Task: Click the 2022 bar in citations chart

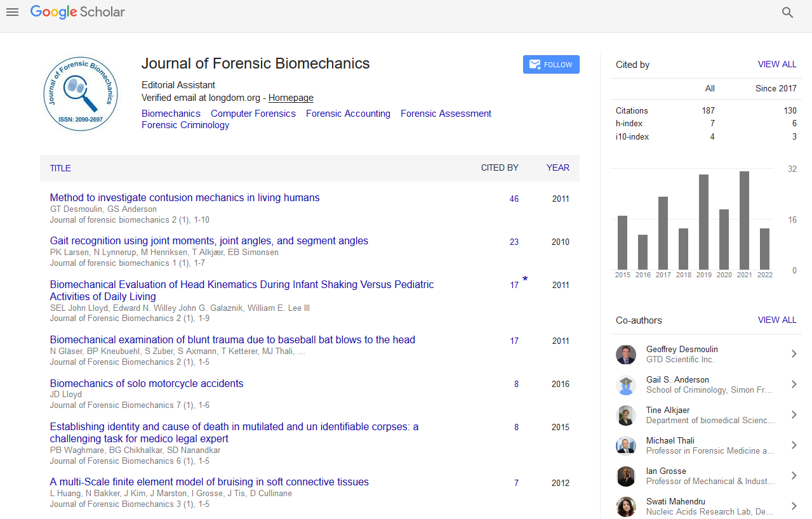Action: pyautogui.click(x=764, y=249)
